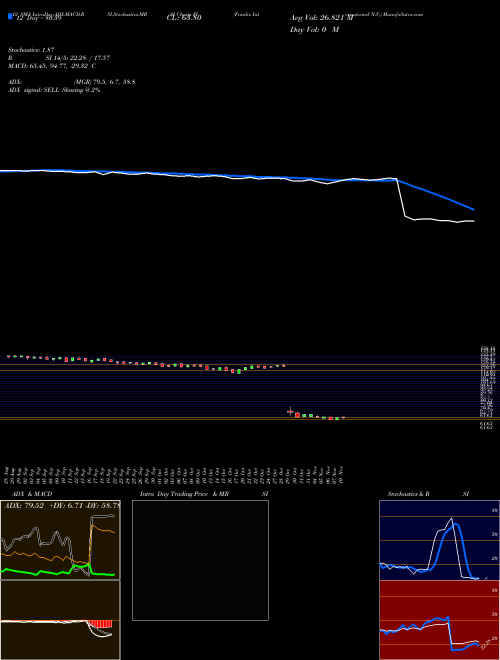The image size is (500, 660).
Task: Click the red doji candle after the gap down
Action: (x=290, y=411)
